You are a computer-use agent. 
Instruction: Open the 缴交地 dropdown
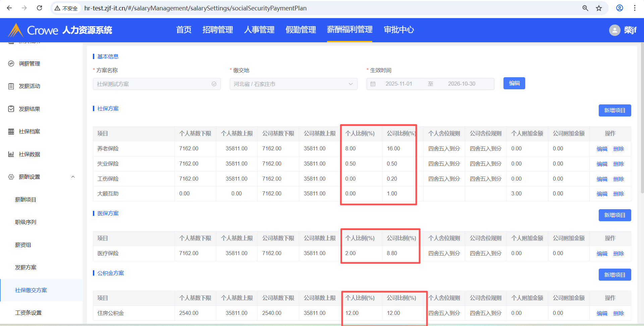293,84
